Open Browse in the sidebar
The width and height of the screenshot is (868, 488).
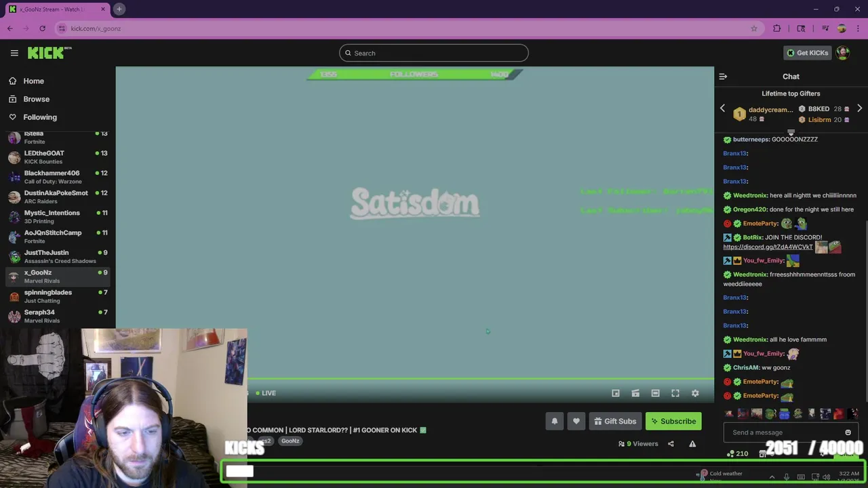(x=36, y=99)
